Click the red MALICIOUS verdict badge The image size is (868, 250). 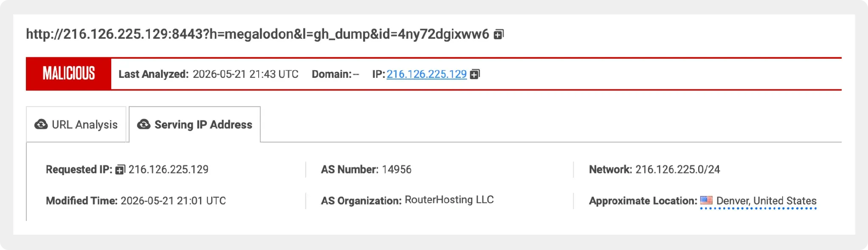[x=68, y=74]
